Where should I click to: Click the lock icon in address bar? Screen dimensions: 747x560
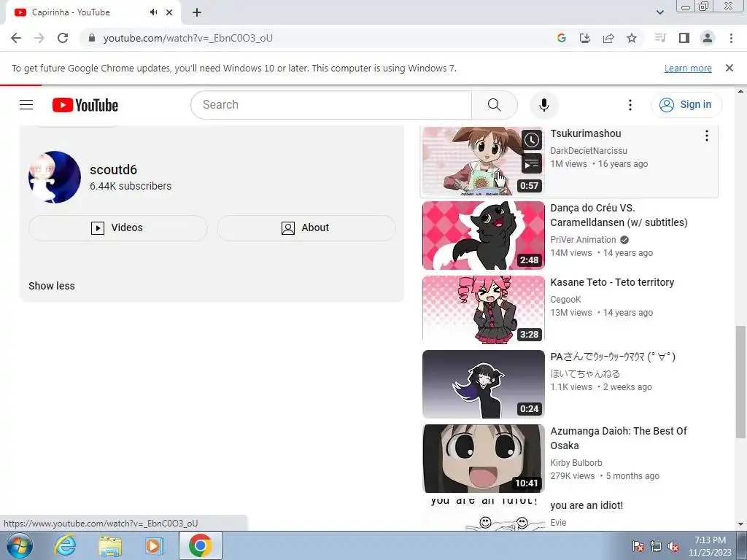pos(92,38)
